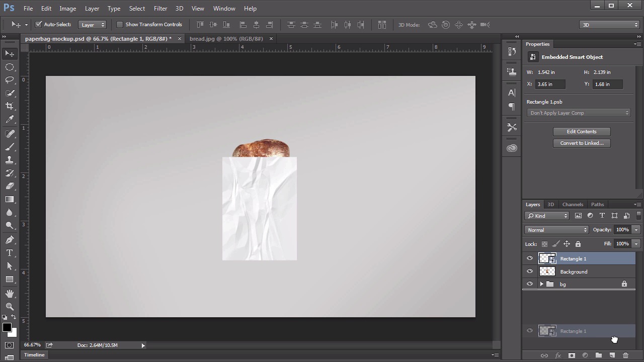Open the Don't Apply Layer Comp dropdown
Viewport: 644px width, 362px height.
(x=579, y=113)
